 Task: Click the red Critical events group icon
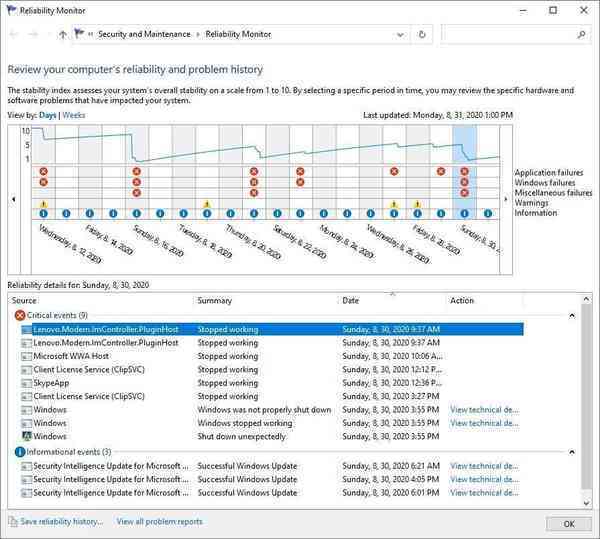(x=20, y=316)
